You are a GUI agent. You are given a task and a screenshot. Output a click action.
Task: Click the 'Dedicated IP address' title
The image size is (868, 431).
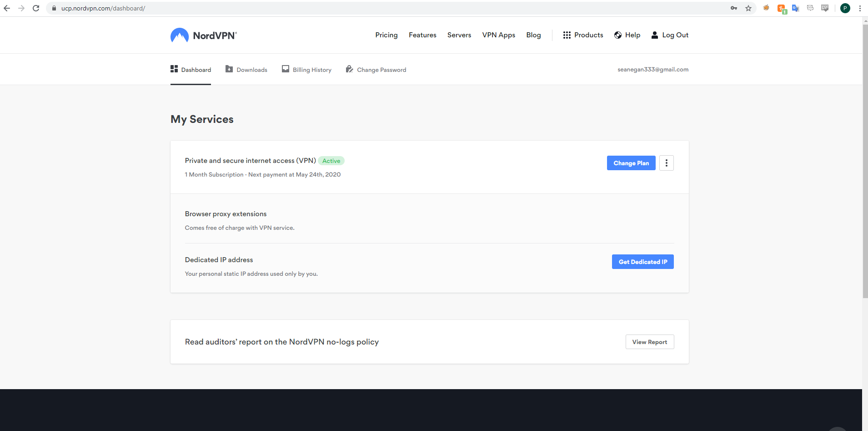point(219,260)
